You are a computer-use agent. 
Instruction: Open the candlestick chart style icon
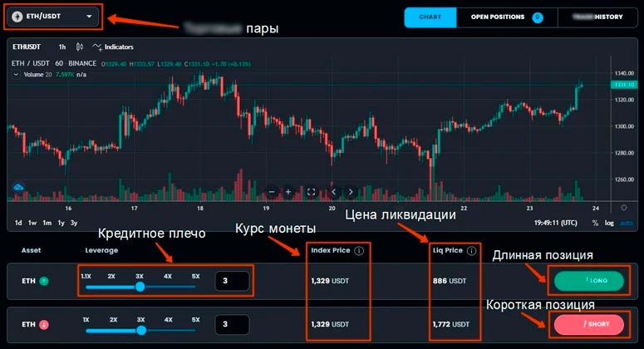pyautogui.click(x=80, y=47)
